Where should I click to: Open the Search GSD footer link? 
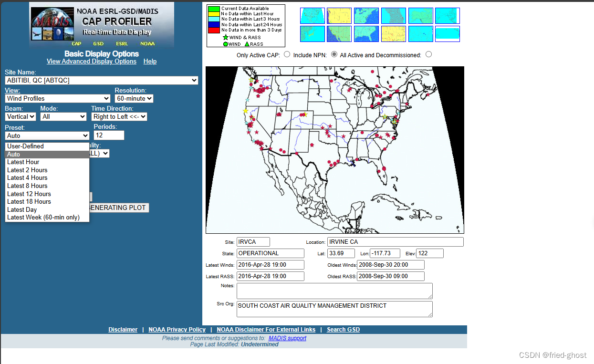343,330
